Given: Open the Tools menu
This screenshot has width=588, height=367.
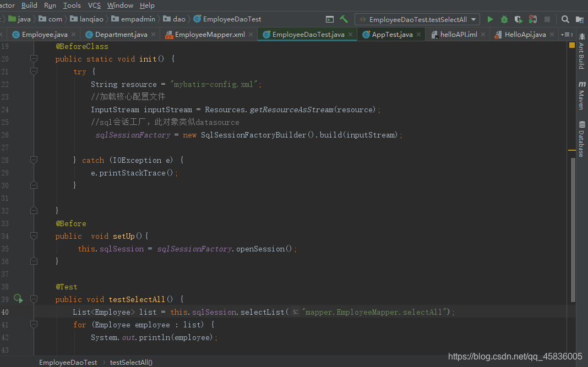Looking at the screenshot, I should pyautogui.click(x=72, y=6).
